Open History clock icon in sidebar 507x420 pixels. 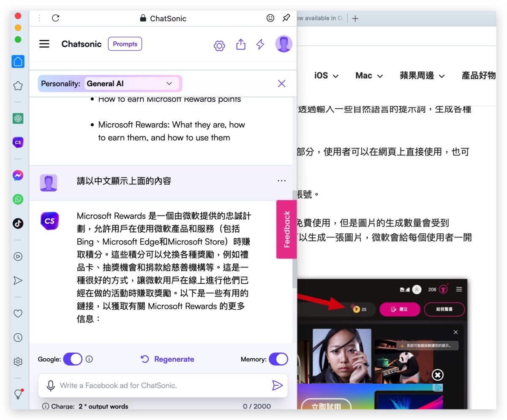pyautogui.click(x=18, y=338)
